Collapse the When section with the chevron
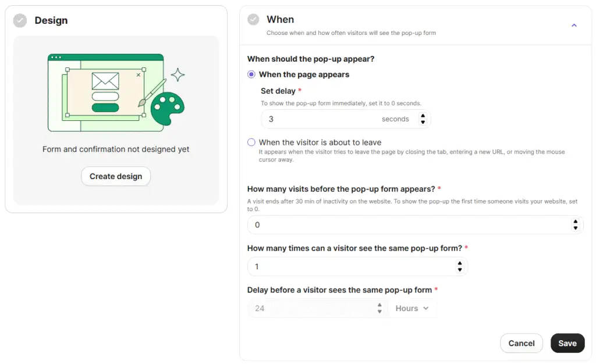596x364 pixels. [574, 26]
